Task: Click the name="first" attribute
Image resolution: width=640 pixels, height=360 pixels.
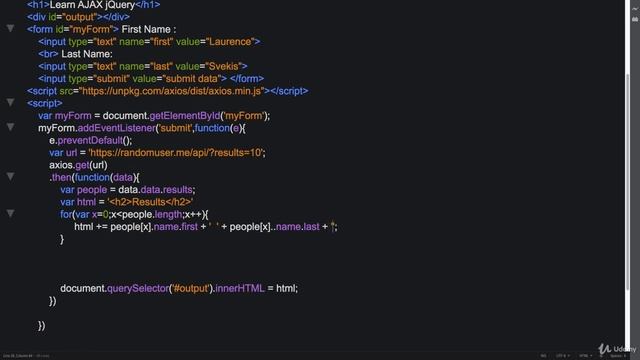Action: point(146,42)
